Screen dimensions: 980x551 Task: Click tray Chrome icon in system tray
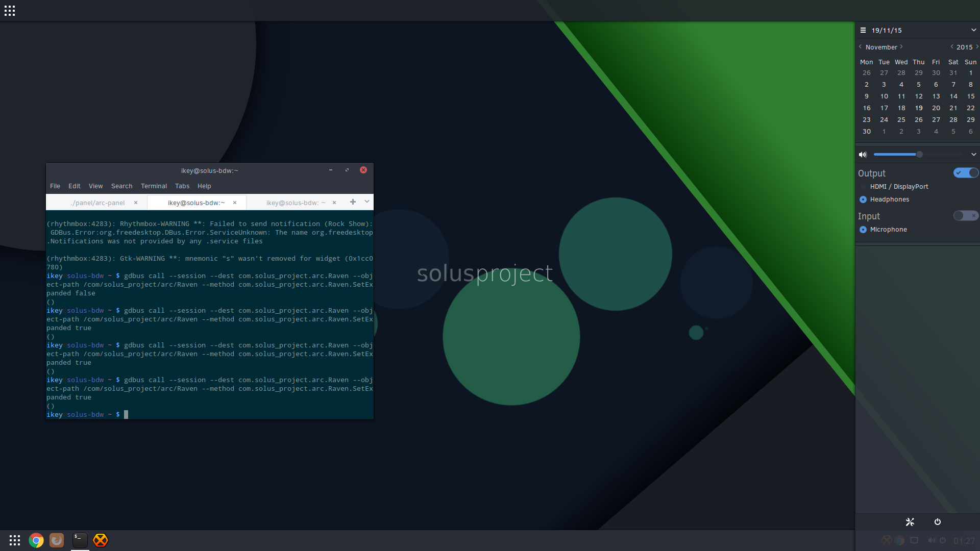point(900,540)
